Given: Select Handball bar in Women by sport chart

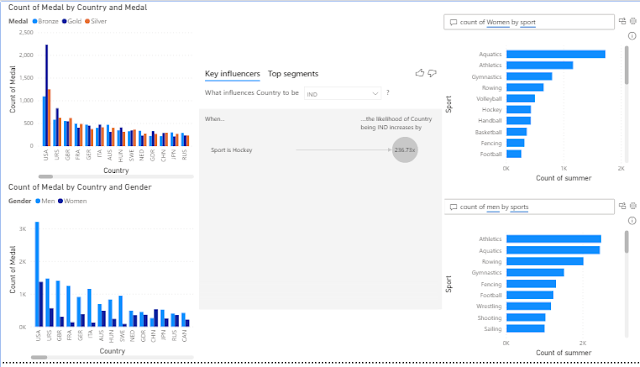Looking at the screenshot, I should [519, 120].
